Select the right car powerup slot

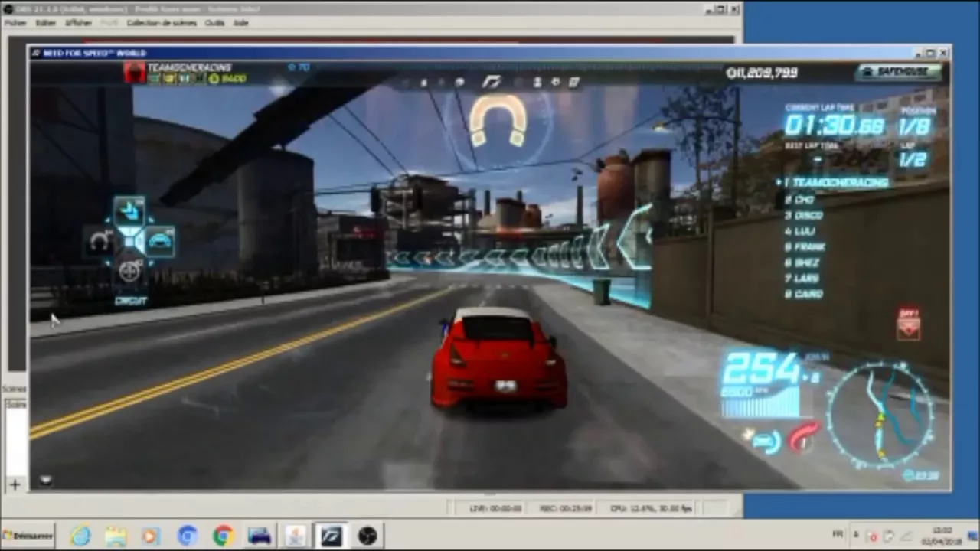[x=160, y=242]
